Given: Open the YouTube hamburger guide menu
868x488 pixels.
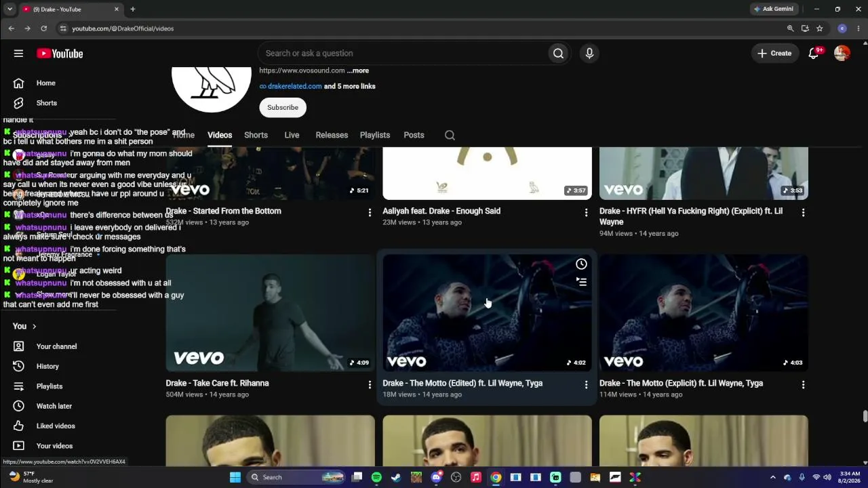Looking at the screenshot, I should point(18,54).
